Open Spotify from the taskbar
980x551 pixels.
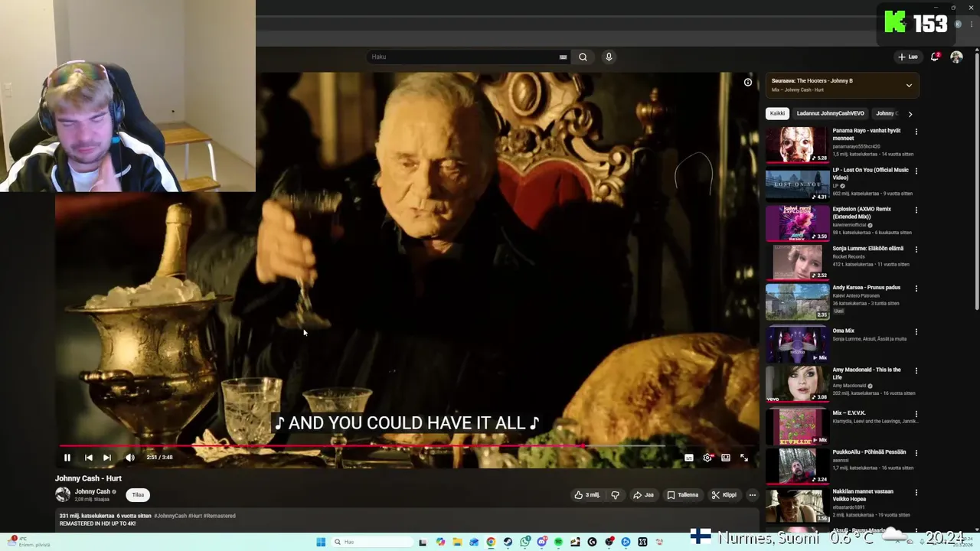pyautogui.click(x=558, y=542)
